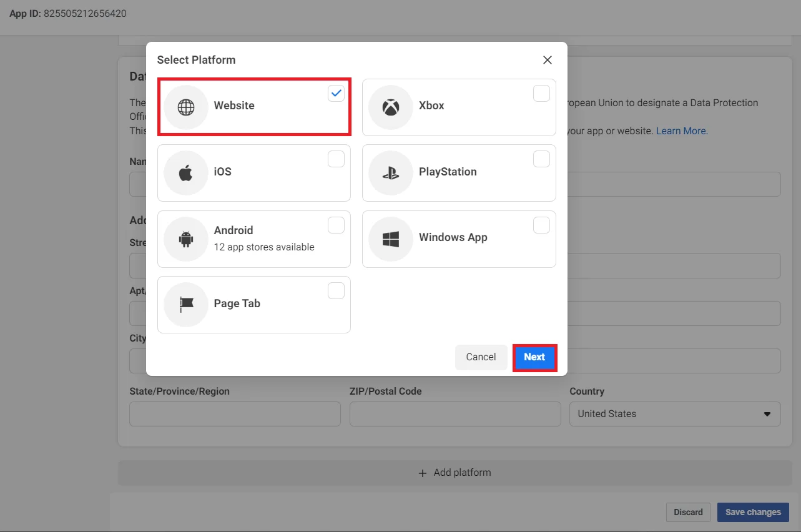801x532 pixels.
Task: Click the Add platform button
Action: [x=455, y=473]
